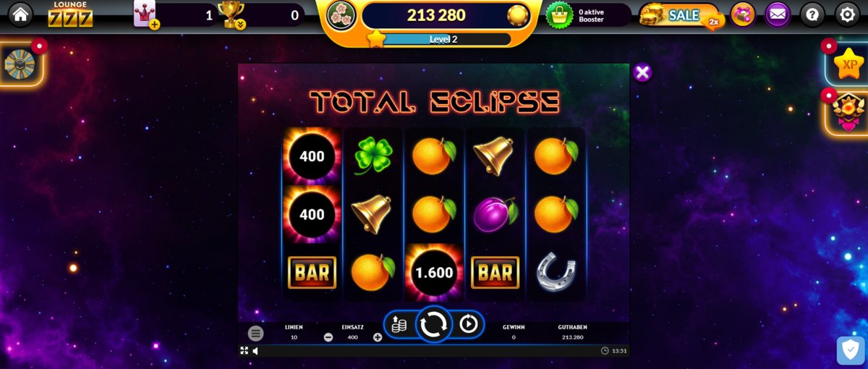This screenshot has height=369, width=868.
Task: Open the Lounge 777 logo
Action: click(x=70, y=14)
